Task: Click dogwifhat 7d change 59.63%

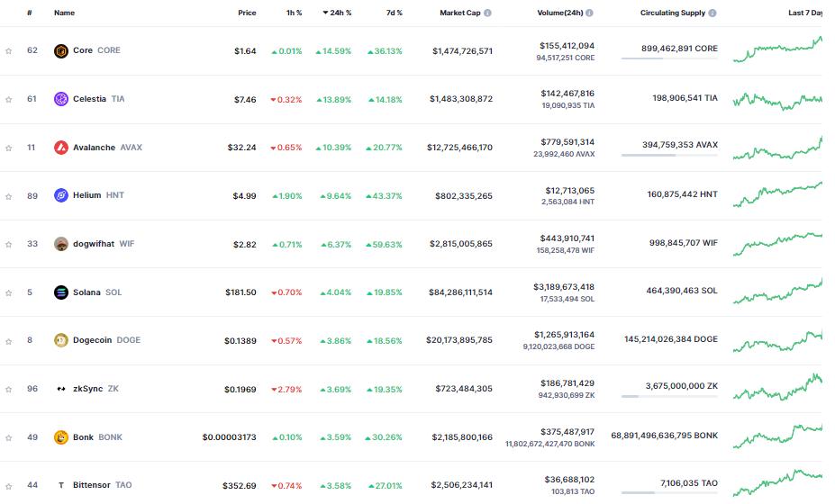Action: point(384,245)
